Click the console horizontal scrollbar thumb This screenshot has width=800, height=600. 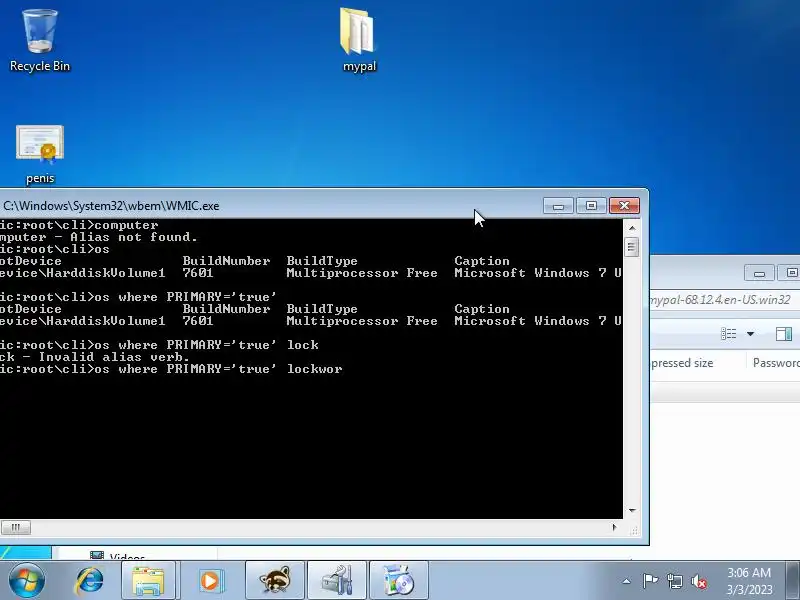click(x=16, y=527)
